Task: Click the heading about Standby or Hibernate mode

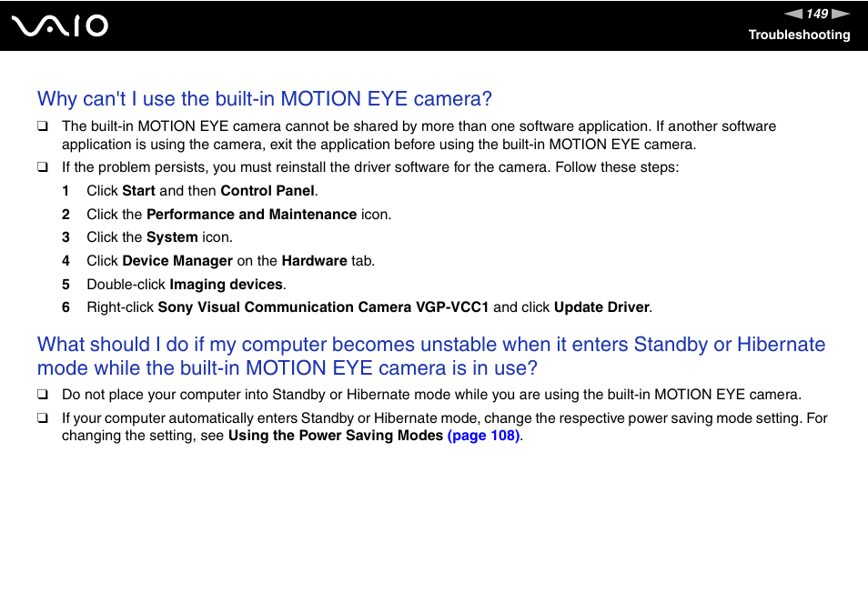Action: point(431,357)
